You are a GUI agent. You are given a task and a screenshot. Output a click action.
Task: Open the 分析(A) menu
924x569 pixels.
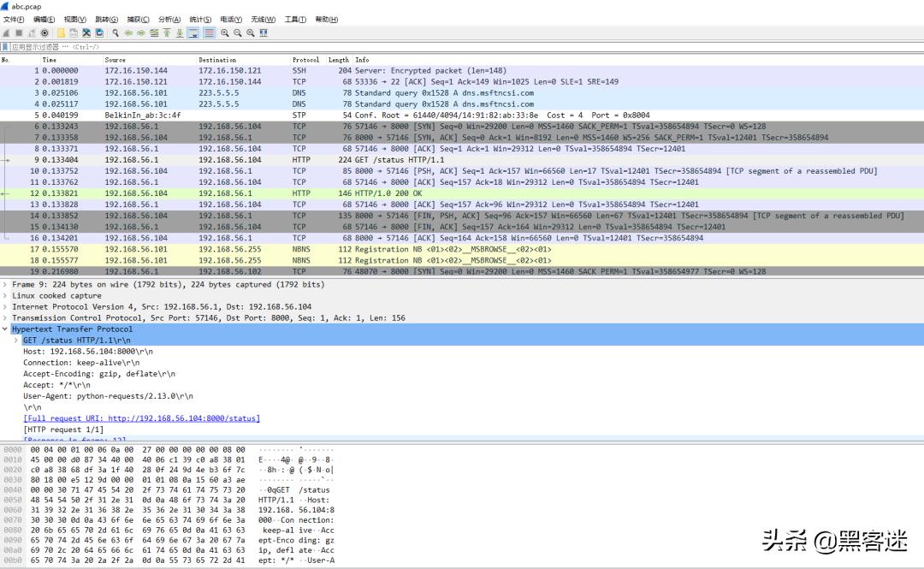[x=170, y=20]
